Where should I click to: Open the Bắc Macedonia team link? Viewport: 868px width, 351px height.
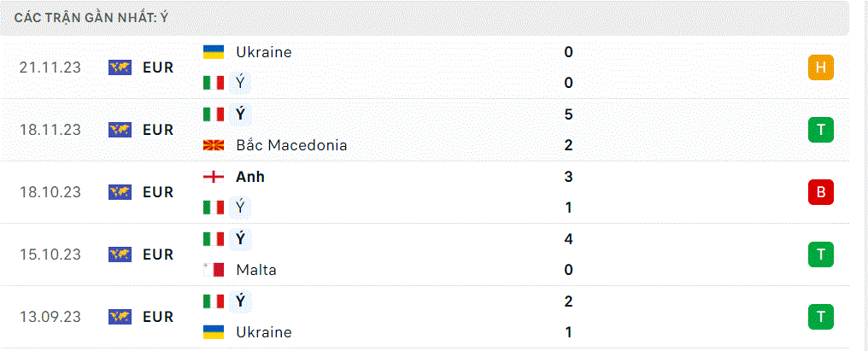[x=291, y=145]
